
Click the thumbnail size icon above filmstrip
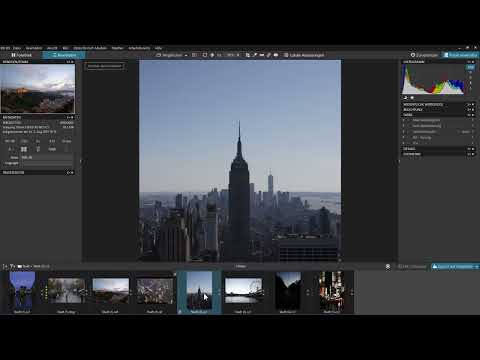[388, 266]
